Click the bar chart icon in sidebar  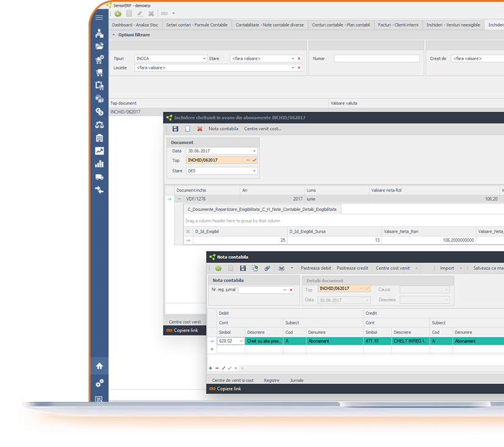99,164
